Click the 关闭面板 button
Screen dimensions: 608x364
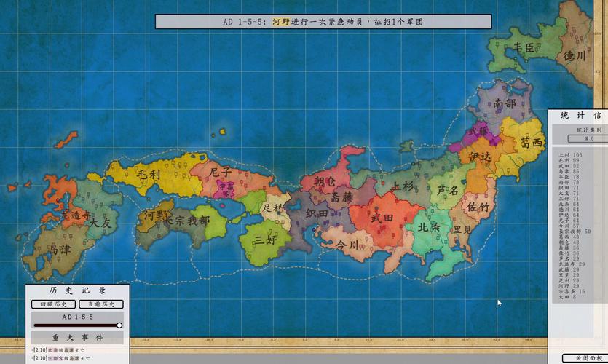[x=585, y=358]
